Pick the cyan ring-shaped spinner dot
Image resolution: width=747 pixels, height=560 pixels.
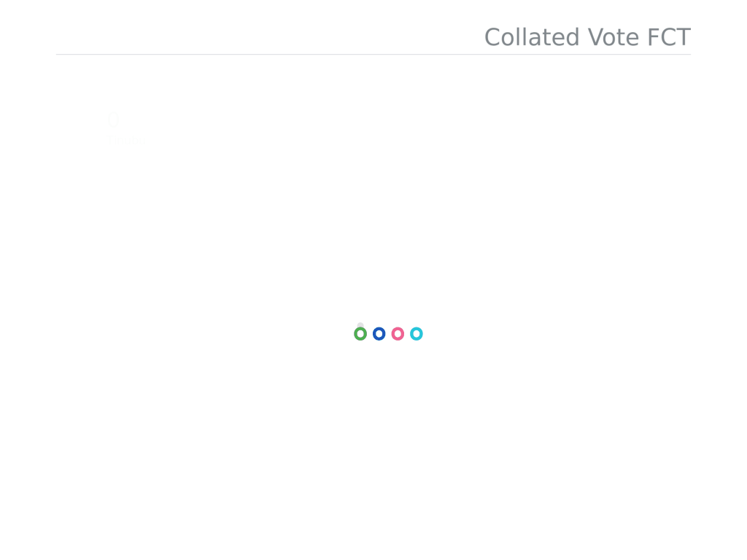click(416, 334)
